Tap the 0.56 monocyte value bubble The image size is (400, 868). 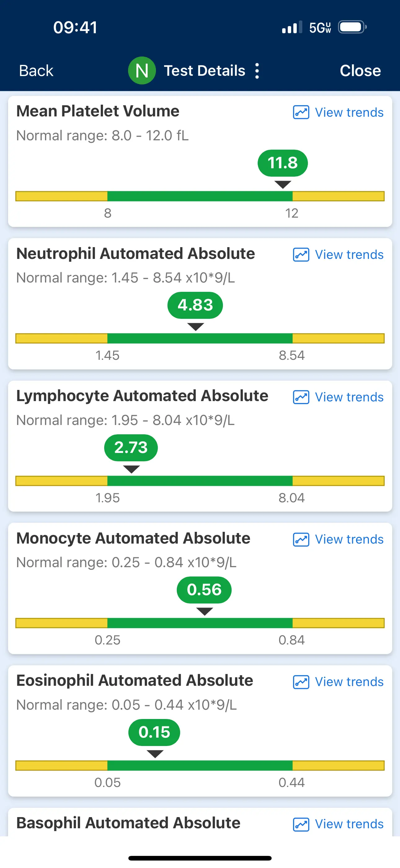coord(204,590)
